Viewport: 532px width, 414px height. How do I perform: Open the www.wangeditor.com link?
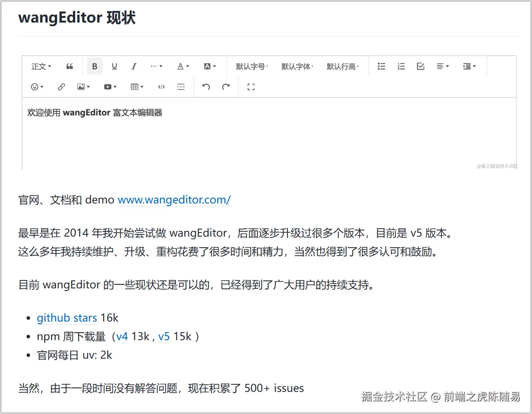pyautogui.click(x=174, y=200)
